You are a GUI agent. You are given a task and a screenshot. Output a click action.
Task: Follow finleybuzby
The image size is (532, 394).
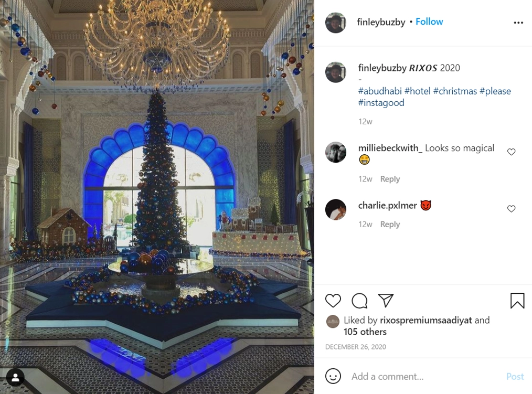coord(429,22)
